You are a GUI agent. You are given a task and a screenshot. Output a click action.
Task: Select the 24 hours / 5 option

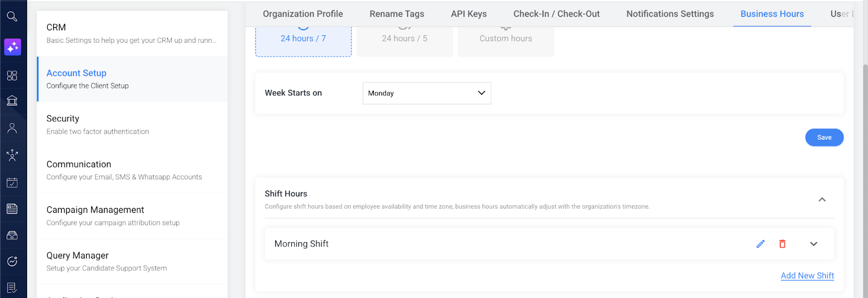404,38
